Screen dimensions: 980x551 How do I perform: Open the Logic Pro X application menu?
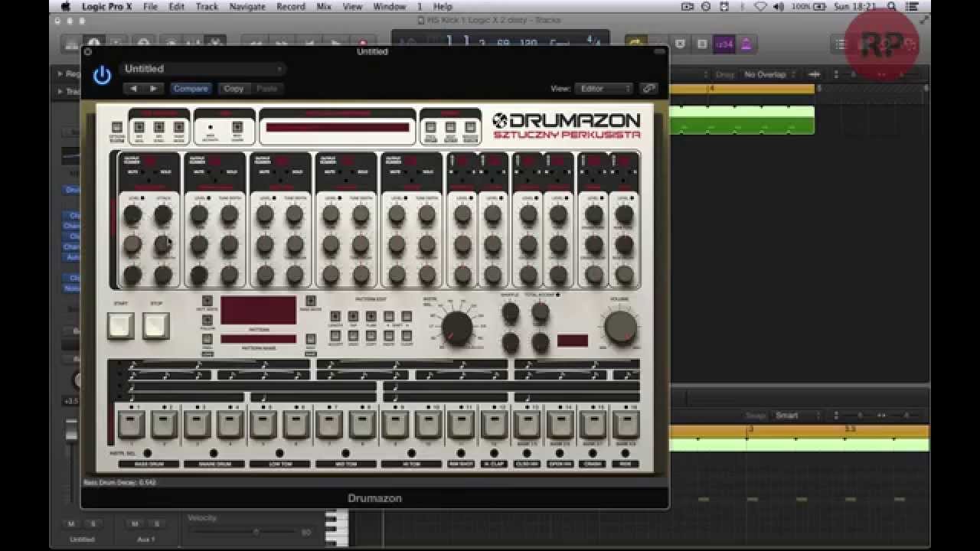pyautogui.click(x=106, y=6)
